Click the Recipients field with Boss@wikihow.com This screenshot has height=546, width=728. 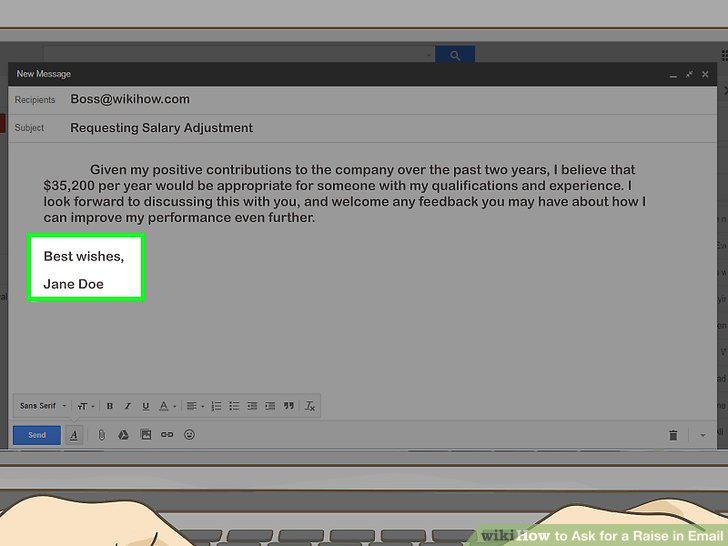coord(362,99)
